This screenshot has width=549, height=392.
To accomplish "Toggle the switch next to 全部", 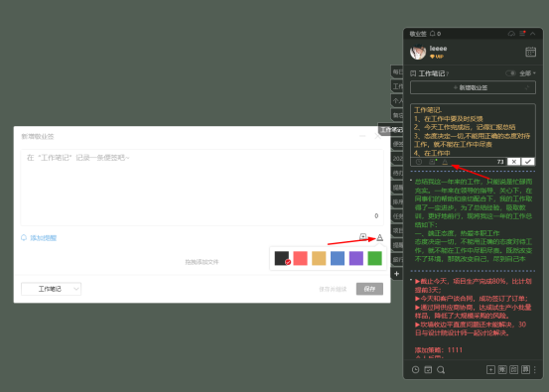I will click(510, 73).
